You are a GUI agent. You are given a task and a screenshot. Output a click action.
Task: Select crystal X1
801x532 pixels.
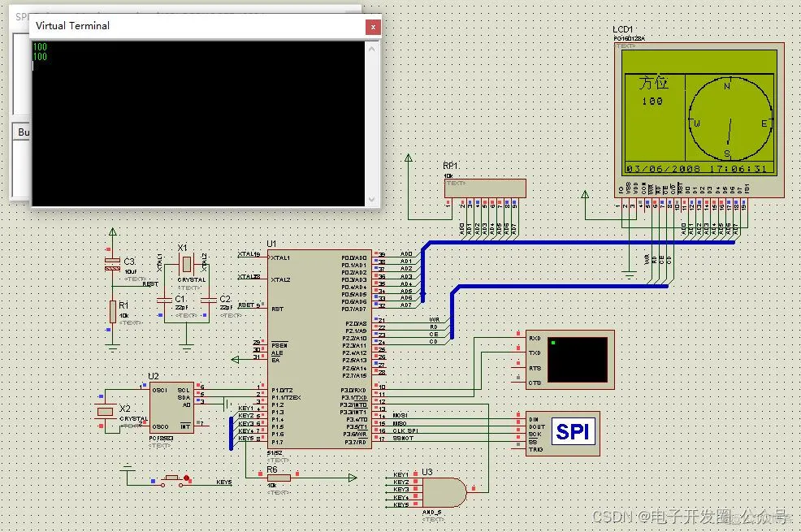pyautogui.click(x=187, y=264)
